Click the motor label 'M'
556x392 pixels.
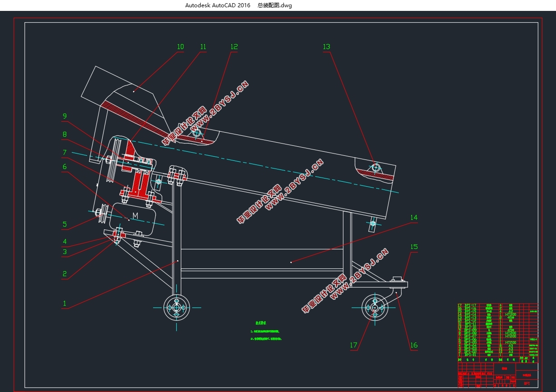coord(135,215)
